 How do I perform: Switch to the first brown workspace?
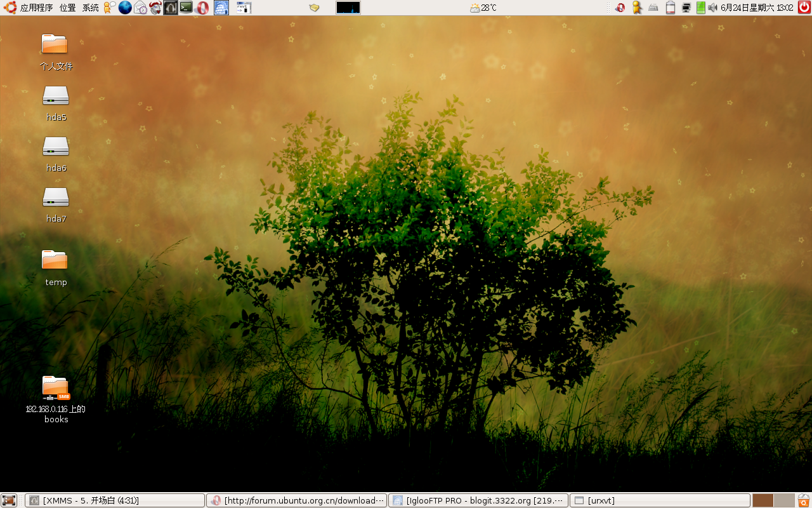(763, 500)
